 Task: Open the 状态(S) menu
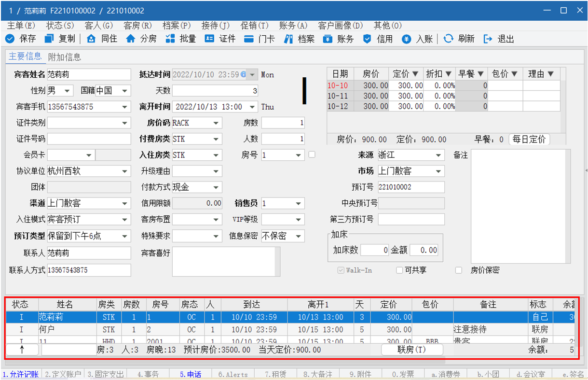pyautogui.click(x=60, y=26)
